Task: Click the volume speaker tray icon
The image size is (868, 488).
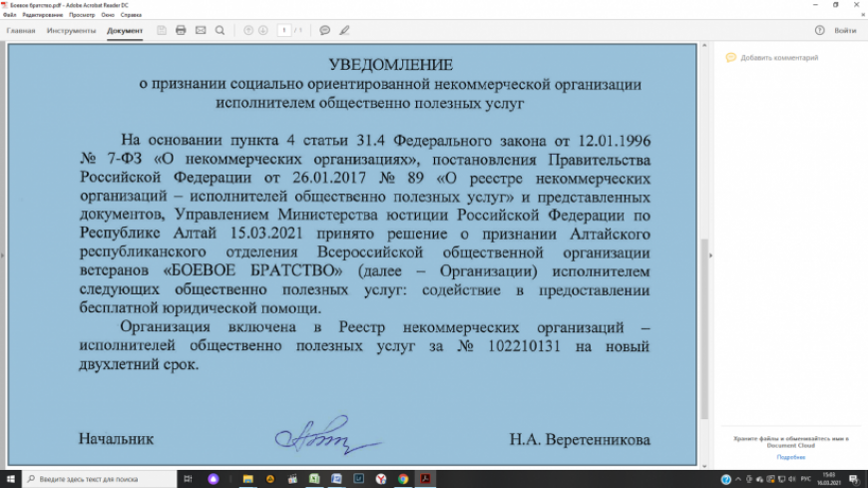Action: point(792,479)
